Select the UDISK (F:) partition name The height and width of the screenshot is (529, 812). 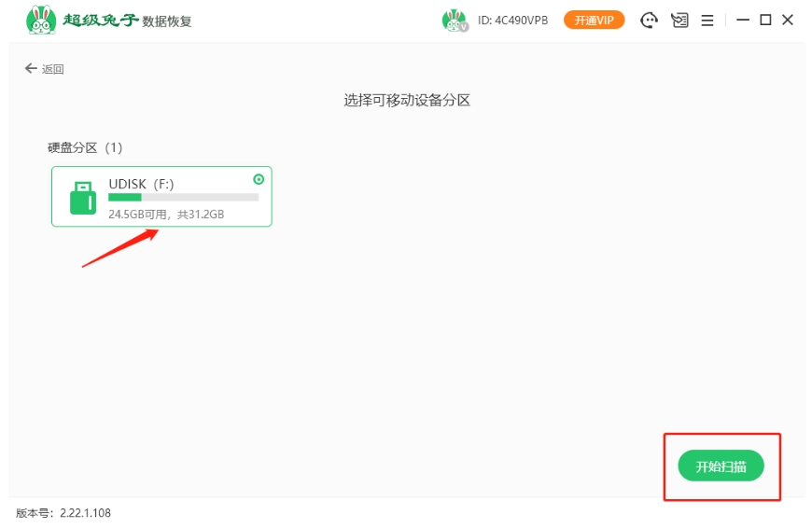click(x=141, y=184)
